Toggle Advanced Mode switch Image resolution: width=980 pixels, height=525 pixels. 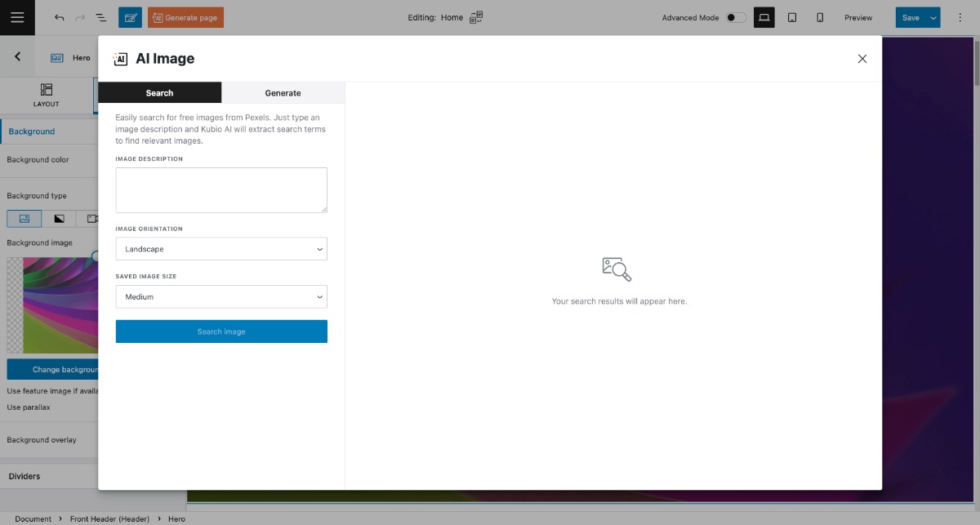click(736, 17)
